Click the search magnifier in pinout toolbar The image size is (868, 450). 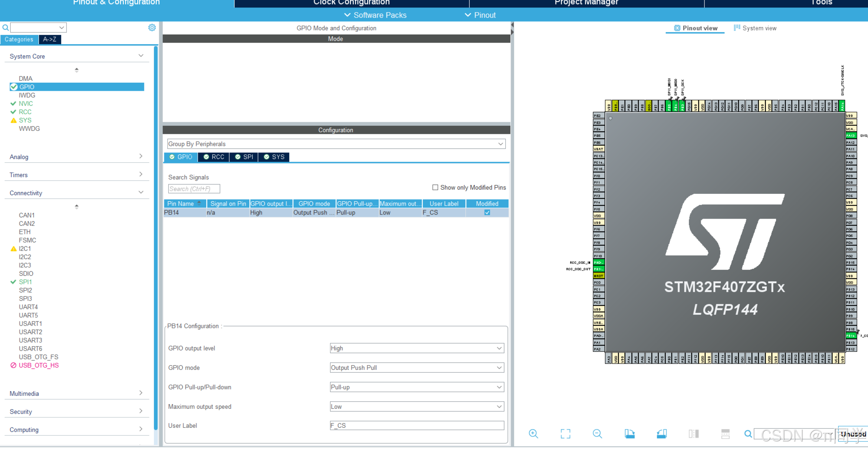(x=748, y=434)
